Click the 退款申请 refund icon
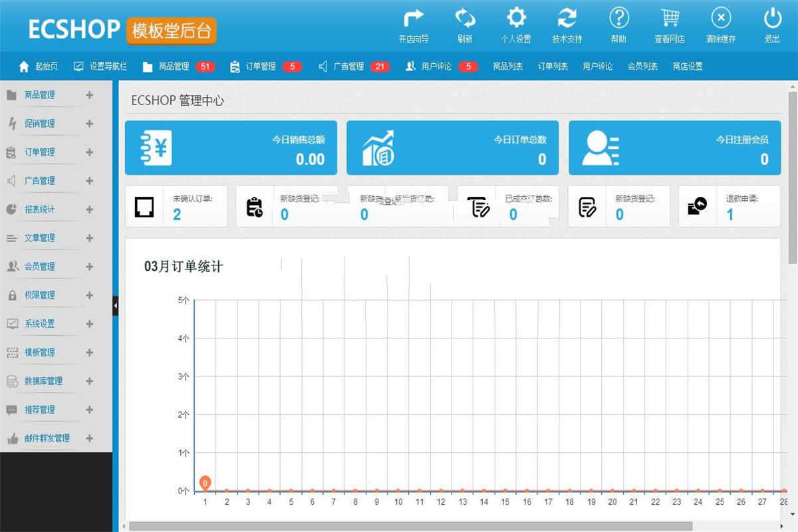 (x=697, y=207)
